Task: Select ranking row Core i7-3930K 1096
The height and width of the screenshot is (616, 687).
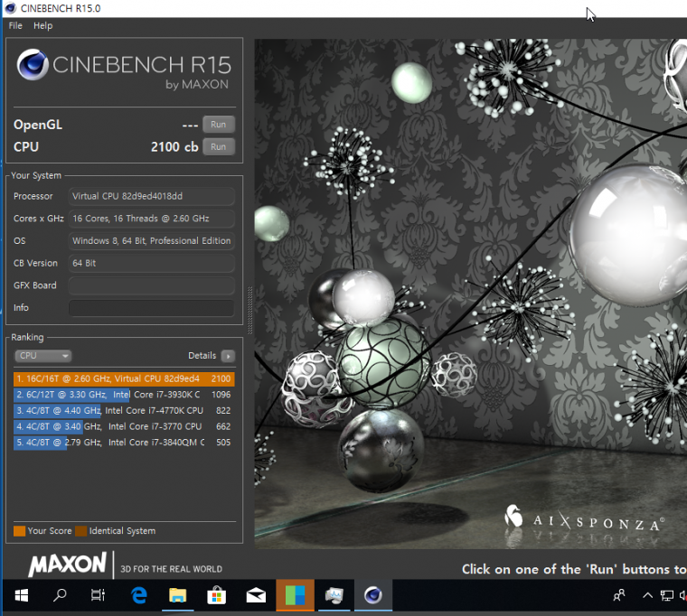Action: click(x=124, y=395)
